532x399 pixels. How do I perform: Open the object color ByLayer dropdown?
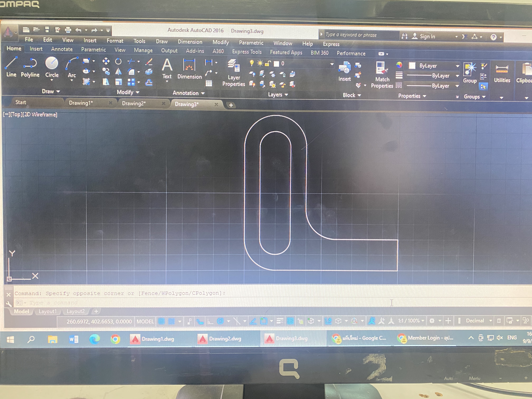point(457,66)
